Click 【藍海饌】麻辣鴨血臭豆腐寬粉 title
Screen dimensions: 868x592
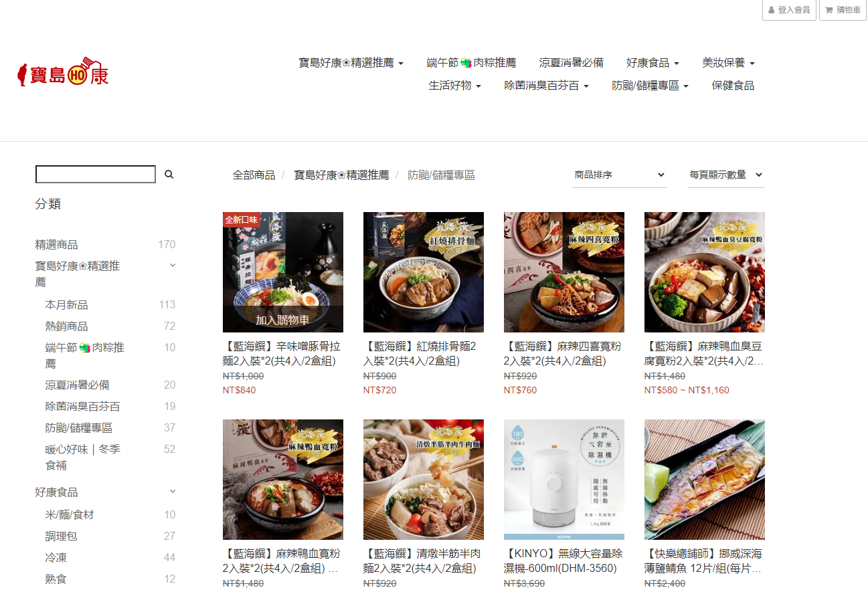704,354
